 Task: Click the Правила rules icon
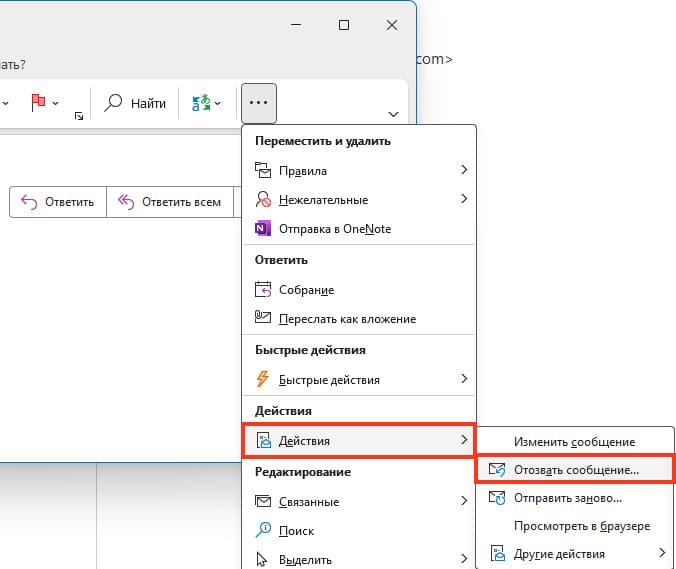[x=263, y=170]
